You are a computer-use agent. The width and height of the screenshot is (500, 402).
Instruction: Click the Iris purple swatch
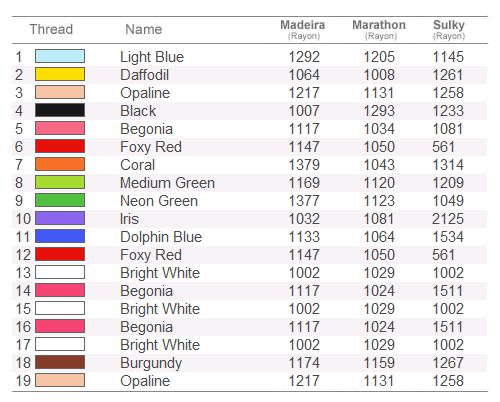point(60,218)
